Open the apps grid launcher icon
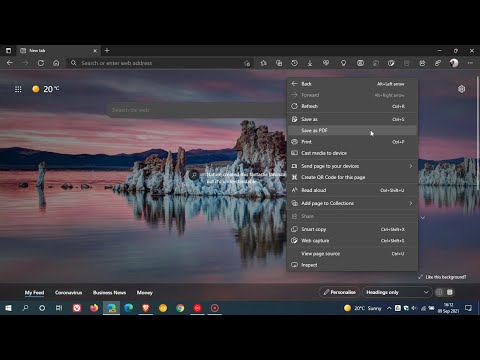 [x=18, y=89]
